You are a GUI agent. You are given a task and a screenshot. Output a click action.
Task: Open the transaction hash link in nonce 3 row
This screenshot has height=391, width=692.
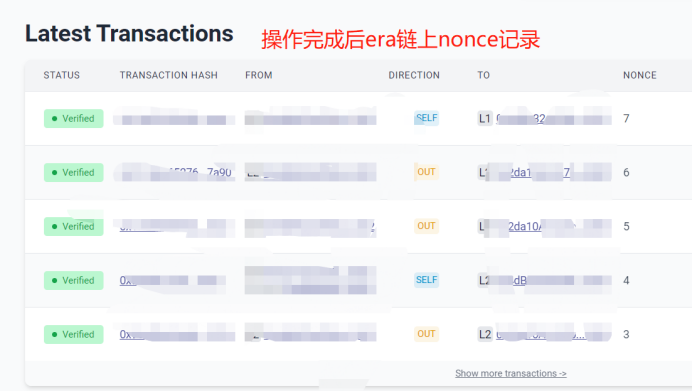[176, 334]
